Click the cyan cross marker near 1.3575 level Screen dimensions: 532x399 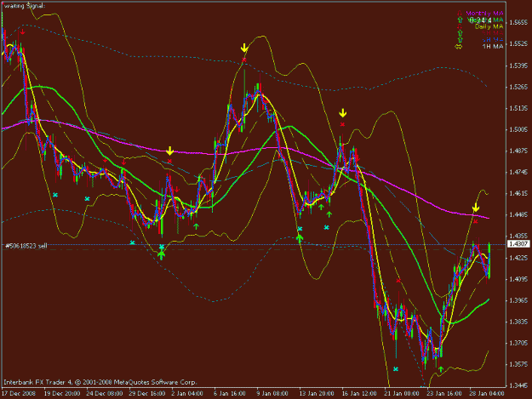click(x=396, y=369)
